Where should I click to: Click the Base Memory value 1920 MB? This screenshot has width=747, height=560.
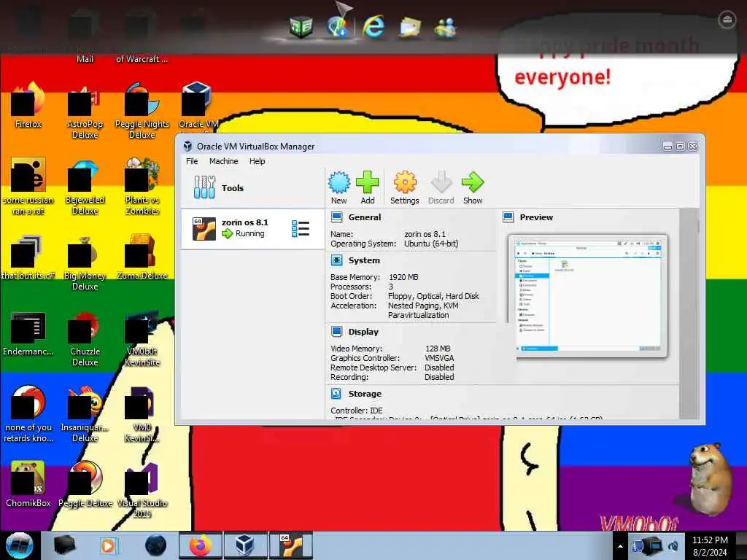(403, 277)
